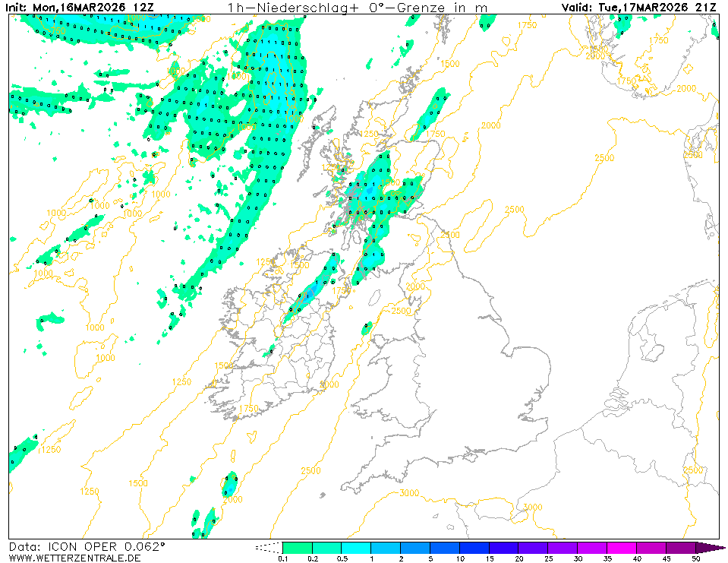Click the "Init: Mon,16MAR2026 12Z" text

(x=88, y=8)
